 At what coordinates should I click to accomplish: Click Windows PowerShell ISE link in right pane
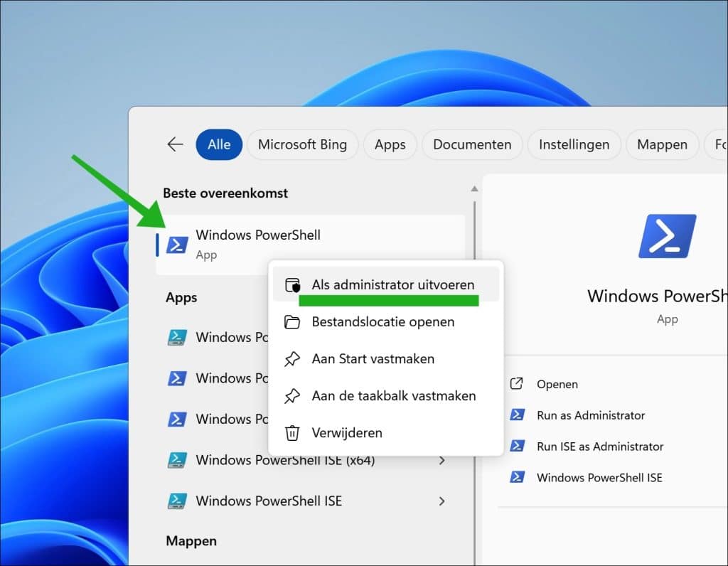[x=600, y=477]
